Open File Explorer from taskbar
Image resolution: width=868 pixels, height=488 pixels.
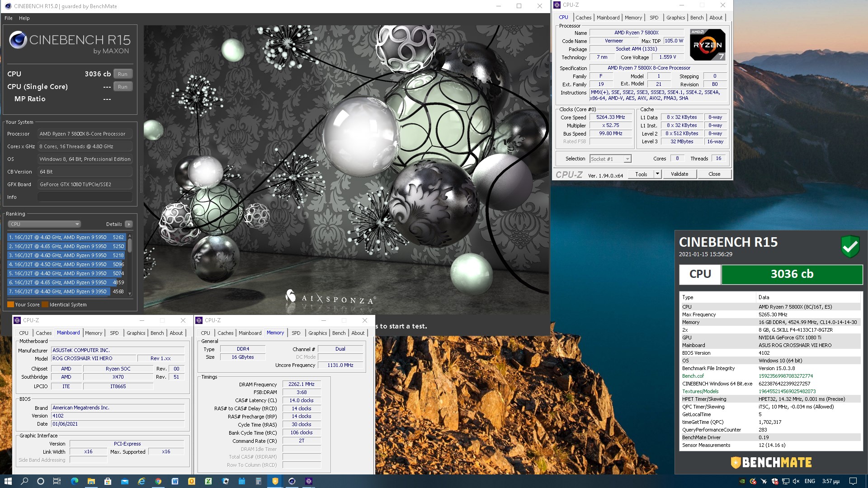91,481
